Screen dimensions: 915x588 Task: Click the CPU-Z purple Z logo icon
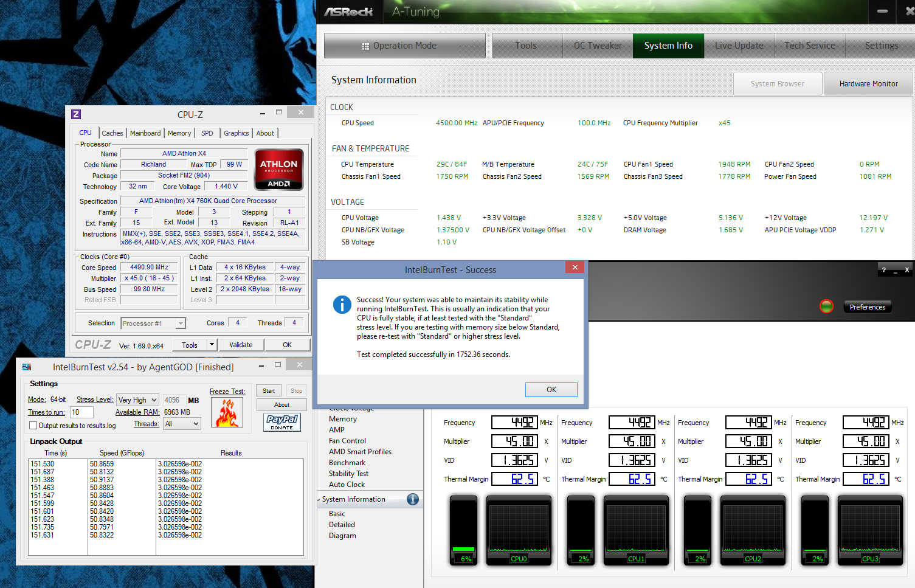(76, 114)
